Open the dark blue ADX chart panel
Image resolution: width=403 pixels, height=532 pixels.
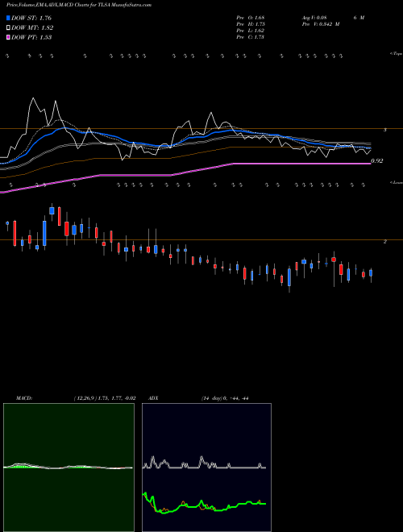click(x=206, y=468)
